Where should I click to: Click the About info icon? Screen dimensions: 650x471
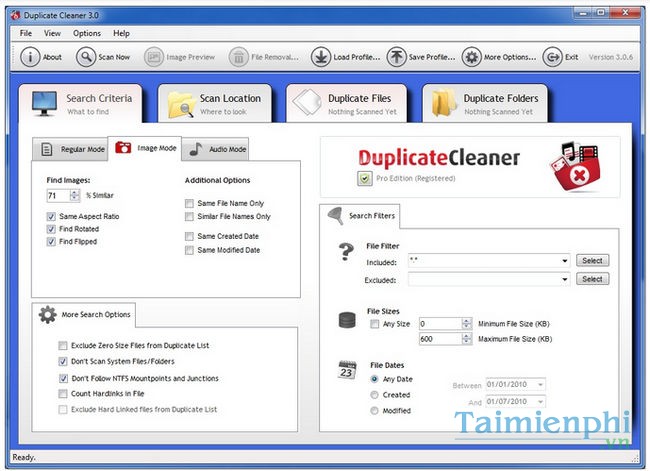pyautogui.click(x=30, y=57)
